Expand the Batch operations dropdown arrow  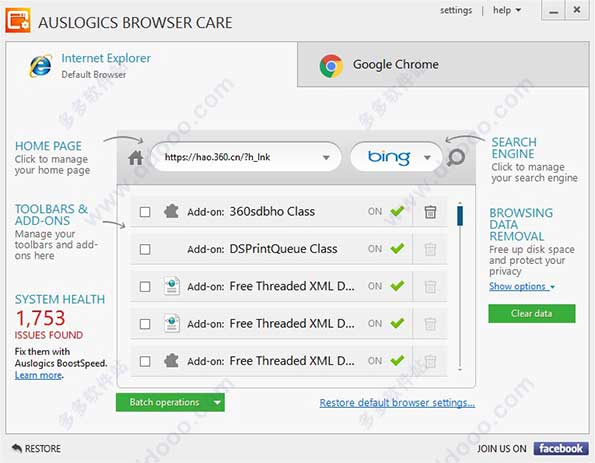[217, 403]
